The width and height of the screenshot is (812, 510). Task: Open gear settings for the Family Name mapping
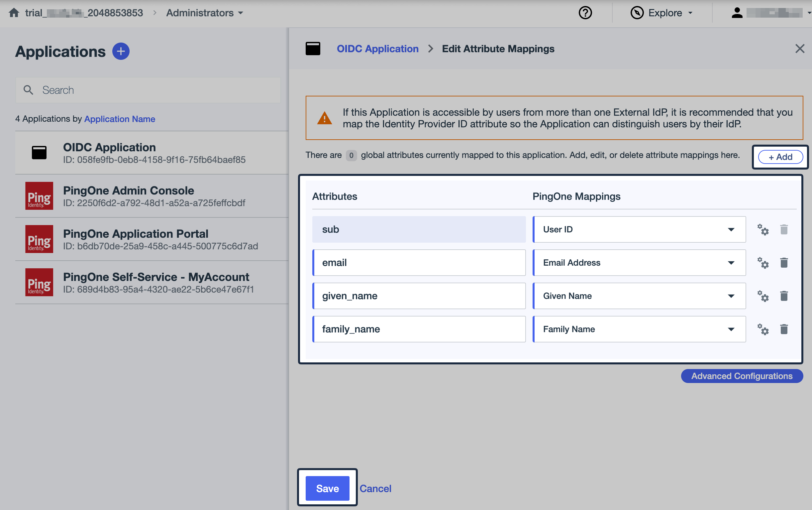coord(763,329)
